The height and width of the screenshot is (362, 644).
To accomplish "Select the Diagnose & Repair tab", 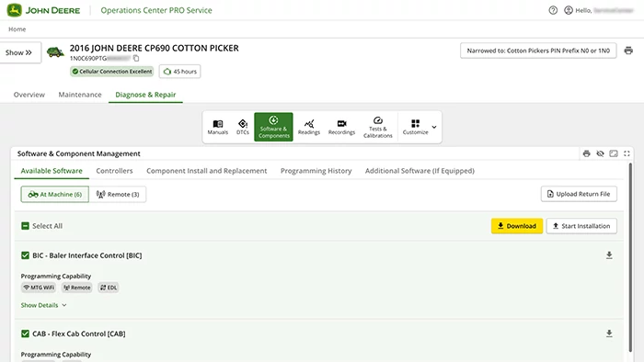I will pos(145,95).
